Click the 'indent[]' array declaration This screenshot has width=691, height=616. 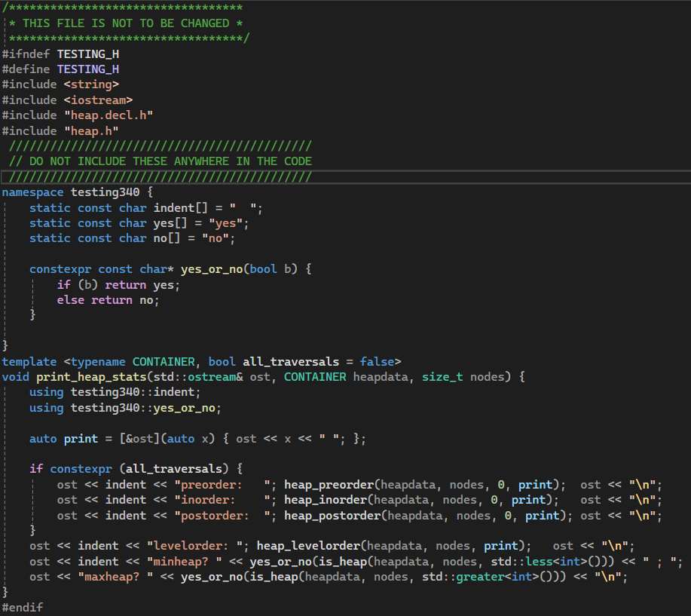[x=180, y=207]
